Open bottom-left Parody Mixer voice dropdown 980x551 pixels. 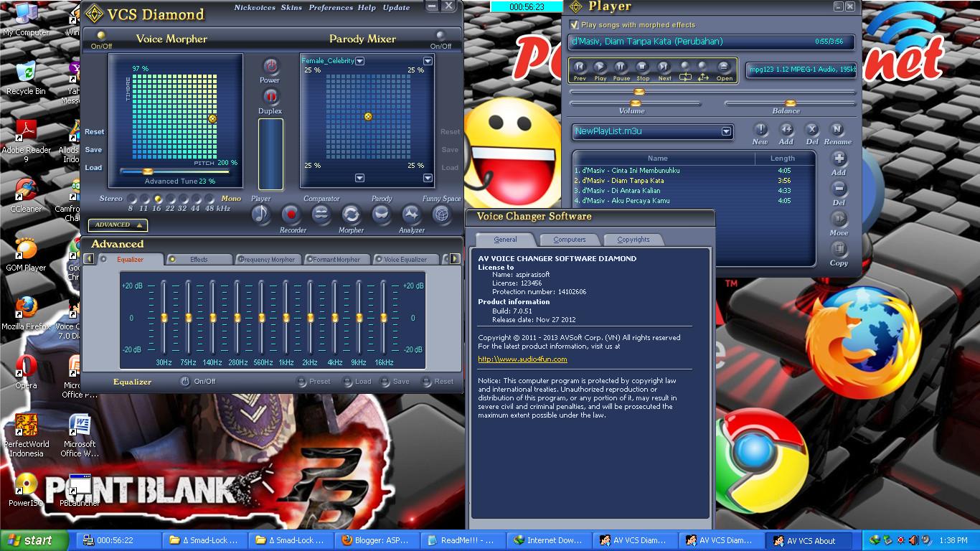tap(360, 178)
